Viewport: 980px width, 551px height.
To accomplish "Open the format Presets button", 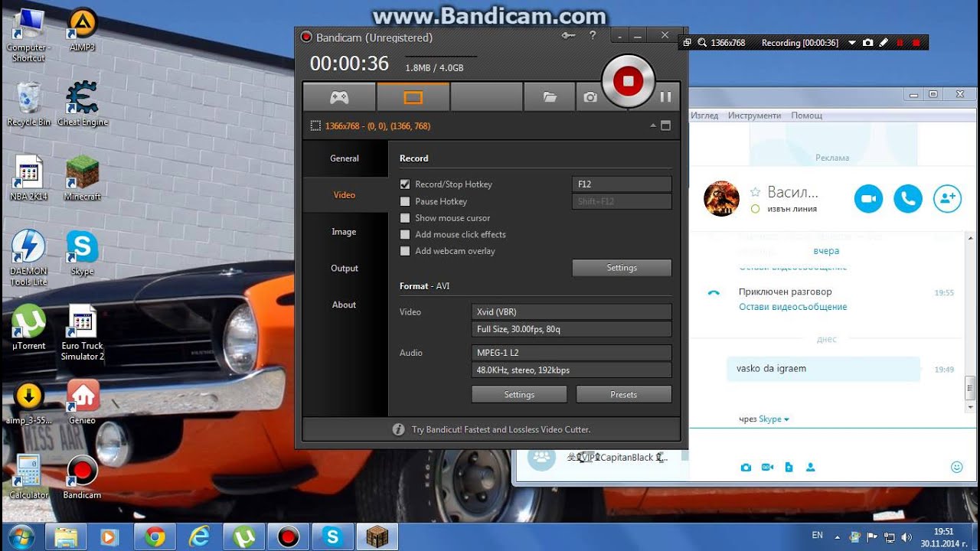I will tap(624, 395).
